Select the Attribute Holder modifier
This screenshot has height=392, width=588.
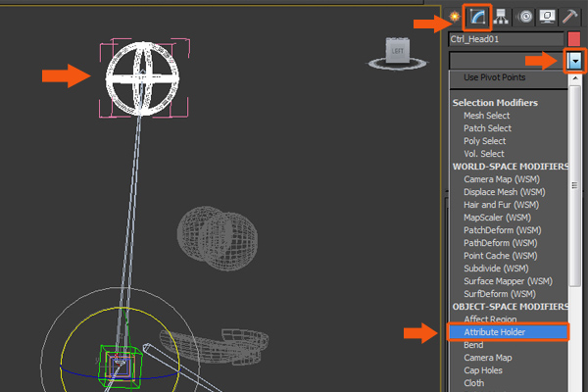pyautogui.click(x=508, y=332)
